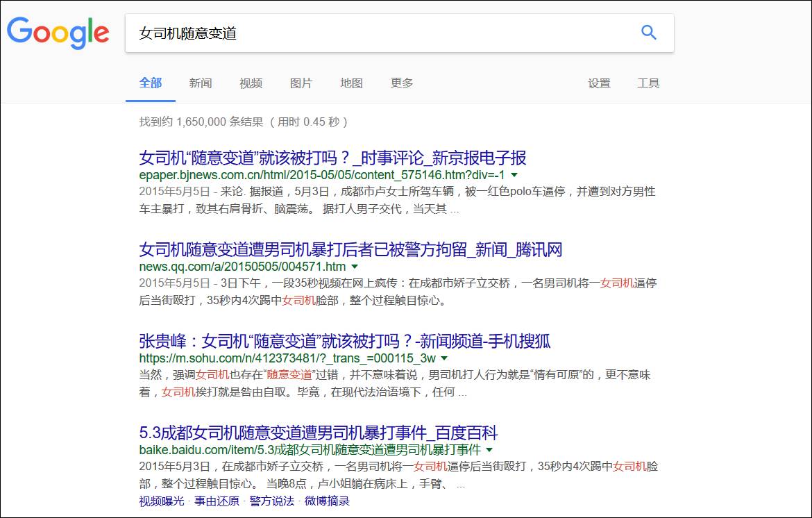Click the Google logo
The height and width of the screenshot is (518, 812).
coord(58,33)
